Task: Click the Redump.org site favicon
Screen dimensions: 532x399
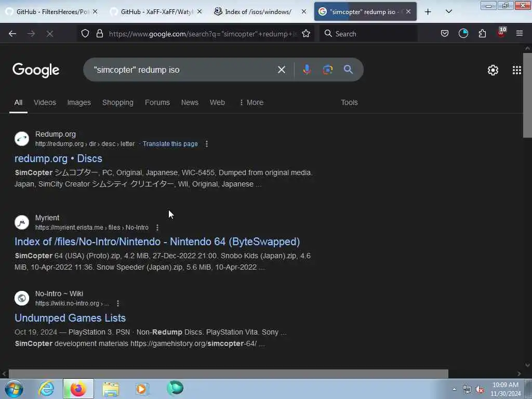Action: coord(22,139)
